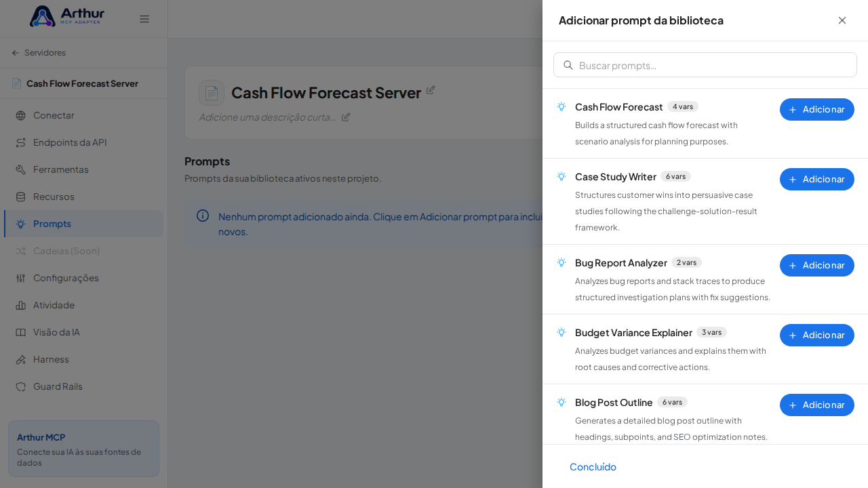Click lightbulb icon of Case Study Writer

(x=561, y=176)
